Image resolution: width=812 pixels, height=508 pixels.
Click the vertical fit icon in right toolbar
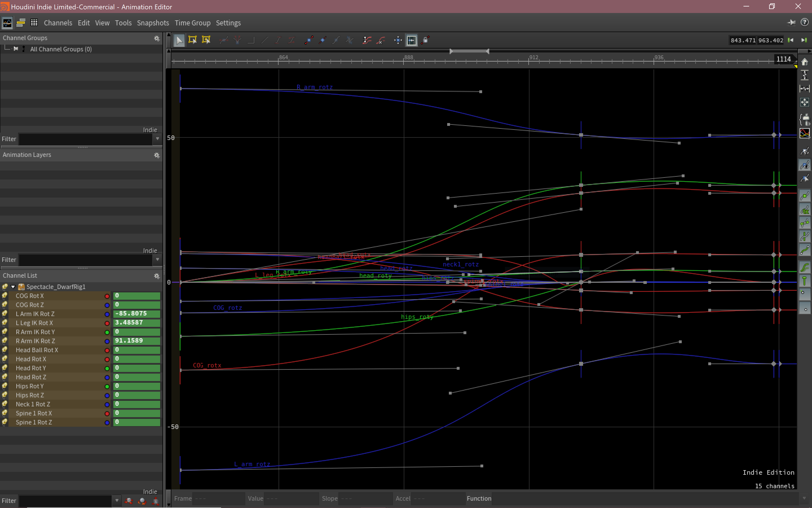click(805, 75)
